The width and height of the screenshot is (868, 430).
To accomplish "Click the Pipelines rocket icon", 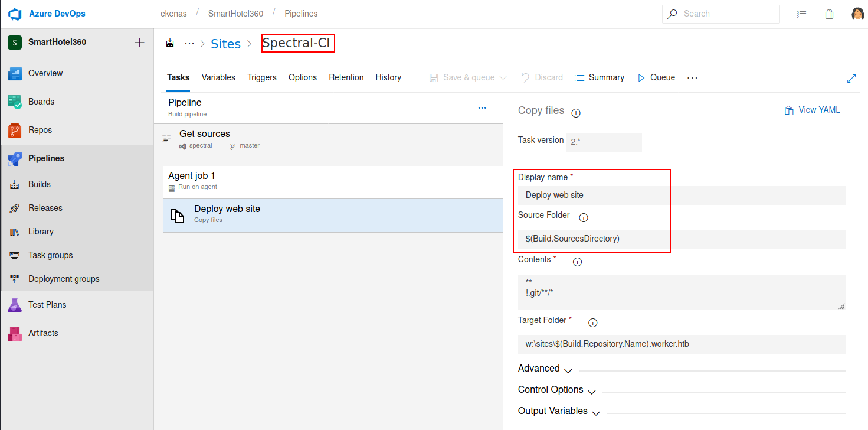I will click(x=15, y=158).
